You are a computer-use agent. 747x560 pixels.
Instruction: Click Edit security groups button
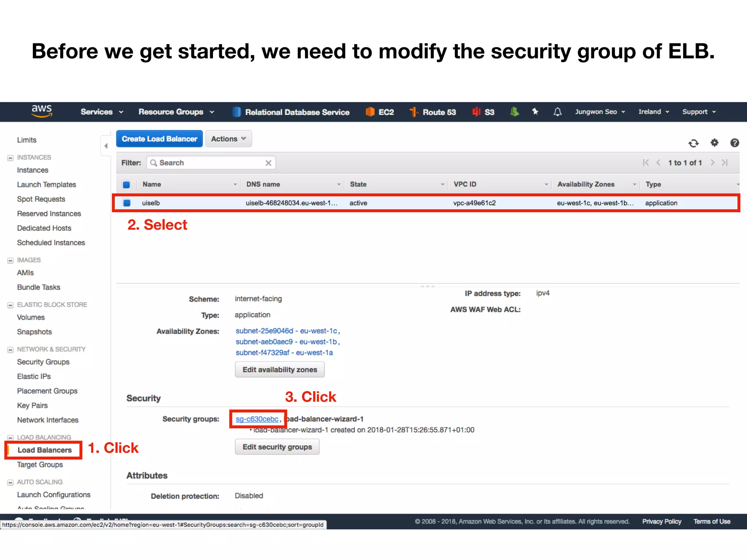[277, 447]
